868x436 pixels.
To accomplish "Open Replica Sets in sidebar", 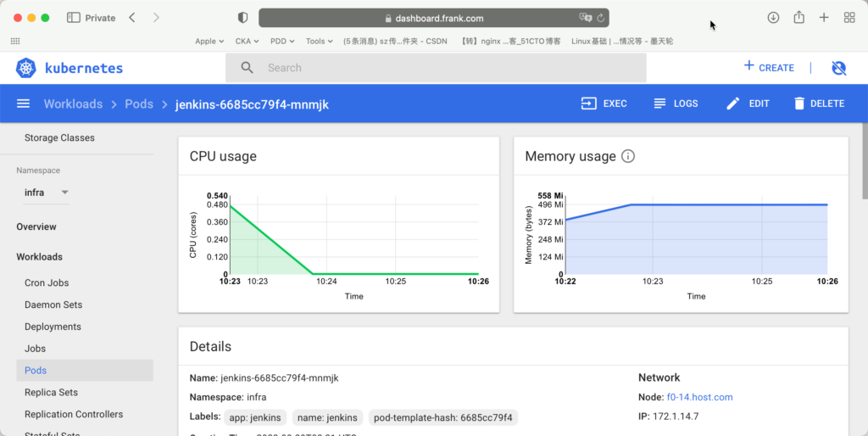I will coord(51,392).
